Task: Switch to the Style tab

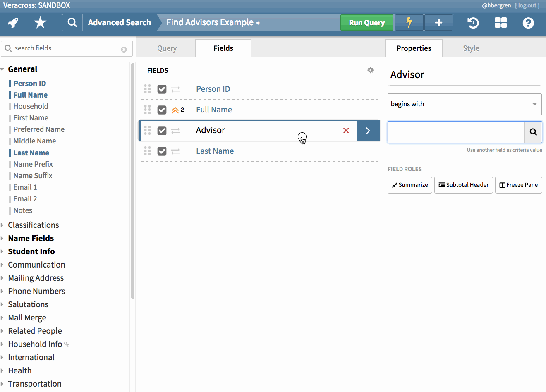Action: (471, 48)
